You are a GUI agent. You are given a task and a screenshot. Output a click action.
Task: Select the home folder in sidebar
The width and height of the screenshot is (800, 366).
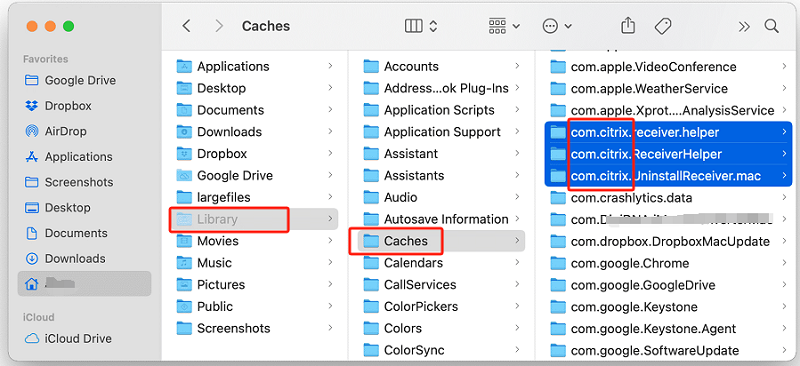click(84, 284)
